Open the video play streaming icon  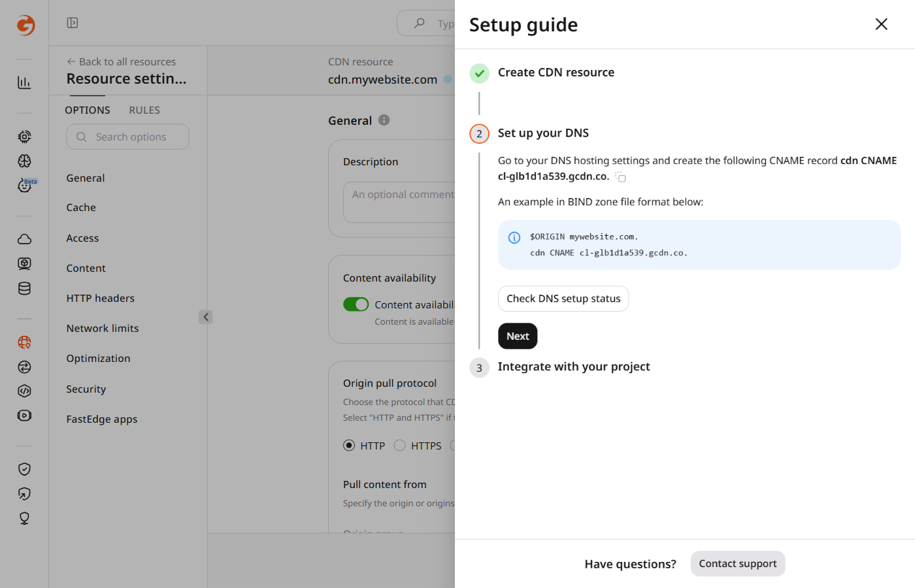[x=24, y=416]
